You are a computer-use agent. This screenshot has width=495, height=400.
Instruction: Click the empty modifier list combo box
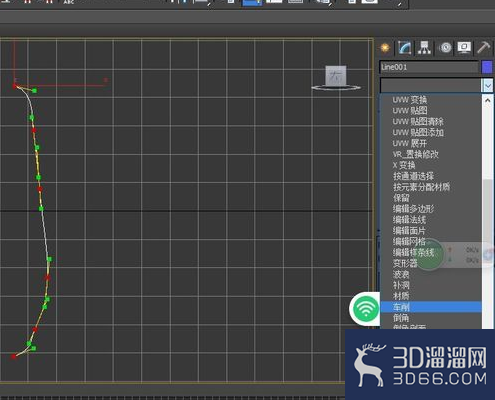point(431,86)
